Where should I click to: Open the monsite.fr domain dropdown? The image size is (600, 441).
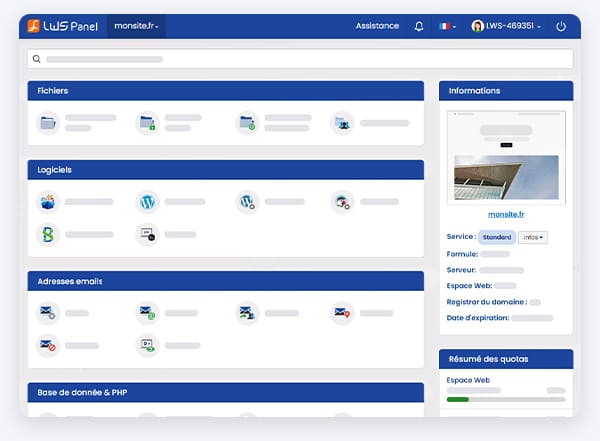(137, 26)
